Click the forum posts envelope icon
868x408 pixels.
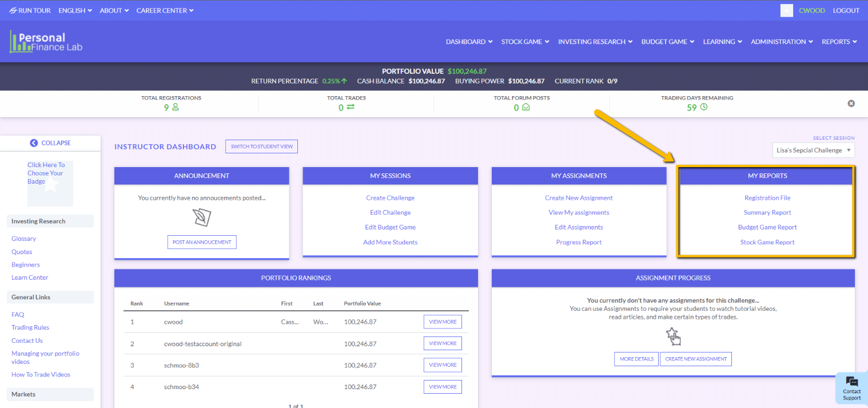click(x=525, y=107)
